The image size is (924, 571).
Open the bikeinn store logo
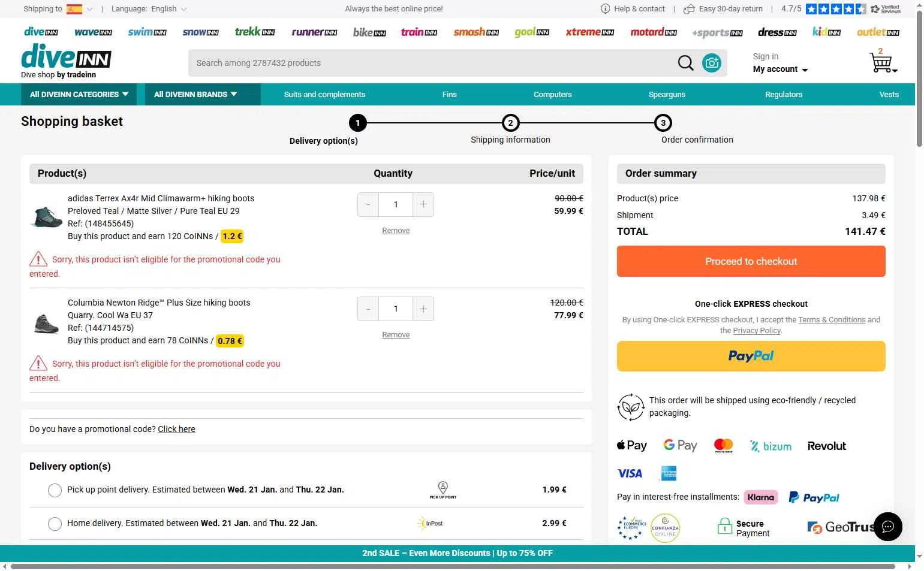pyautogui.click(x=369, y=32)
